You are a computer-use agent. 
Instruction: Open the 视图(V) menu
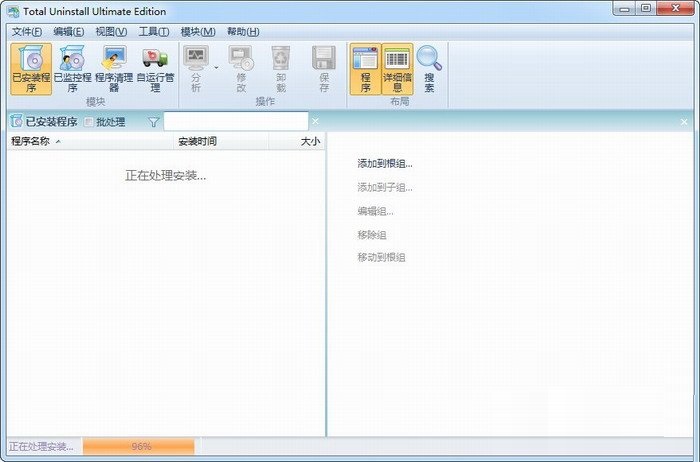[x=111, y=32]
